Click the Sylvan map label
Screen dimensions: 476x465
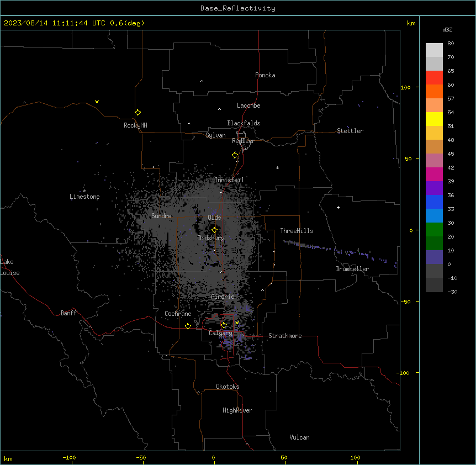(x=215, y=135)
